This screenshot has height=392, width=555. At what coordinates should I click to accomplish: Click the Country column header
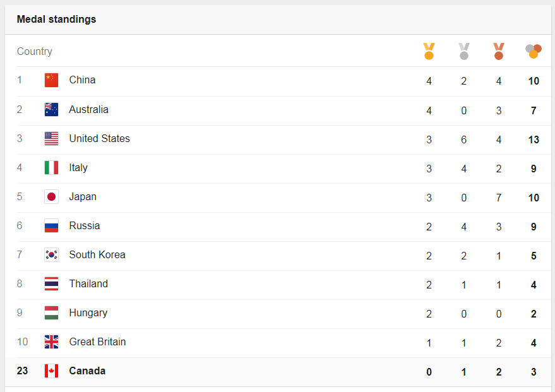coord(35,52)
